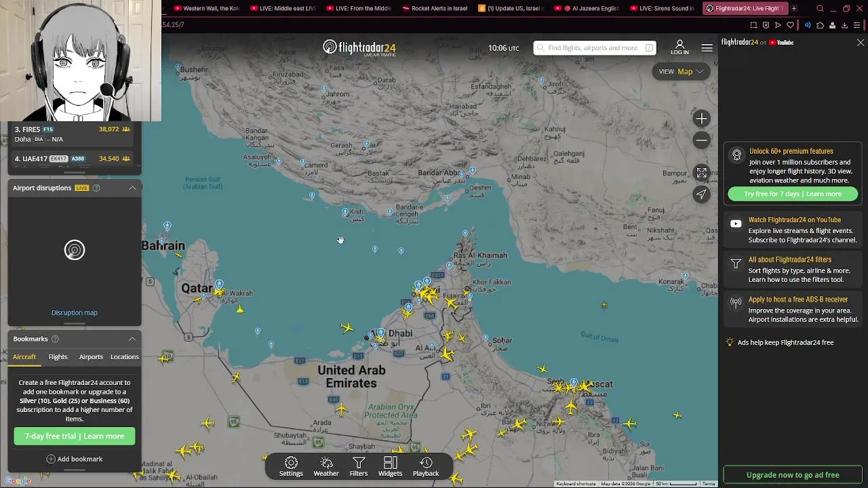
Task: Center map on my location arrow
Action: click(x=702, y=195)
